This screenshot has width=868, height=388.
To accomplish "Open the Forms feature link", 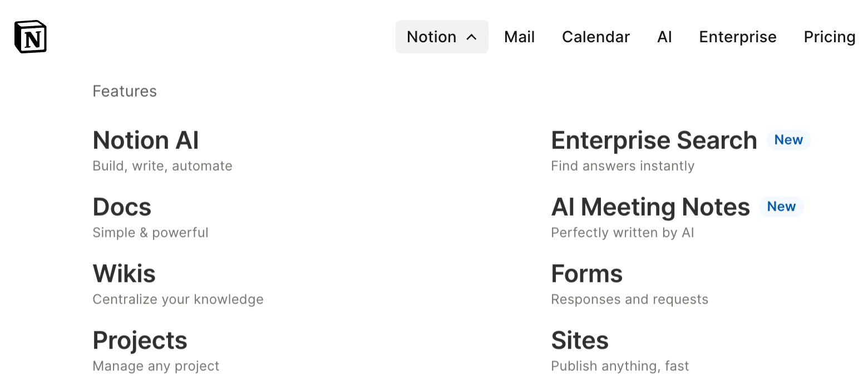I will (586, 273).
